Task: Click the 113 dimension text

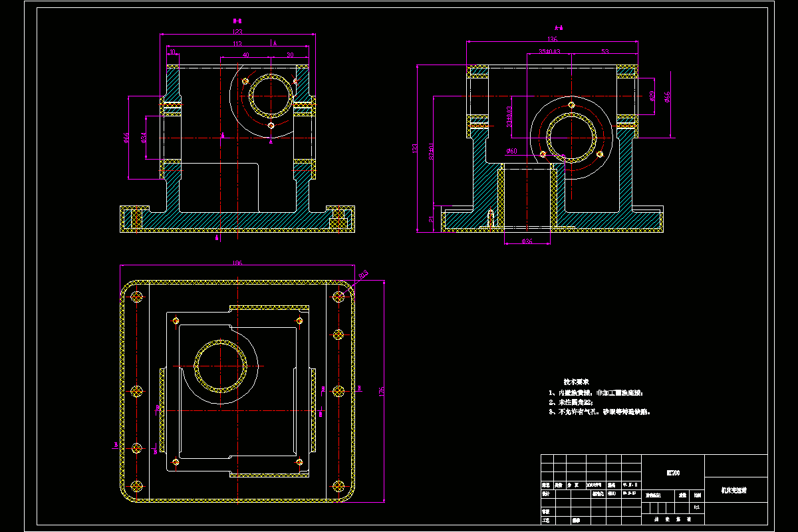Action: click(237, 44)
